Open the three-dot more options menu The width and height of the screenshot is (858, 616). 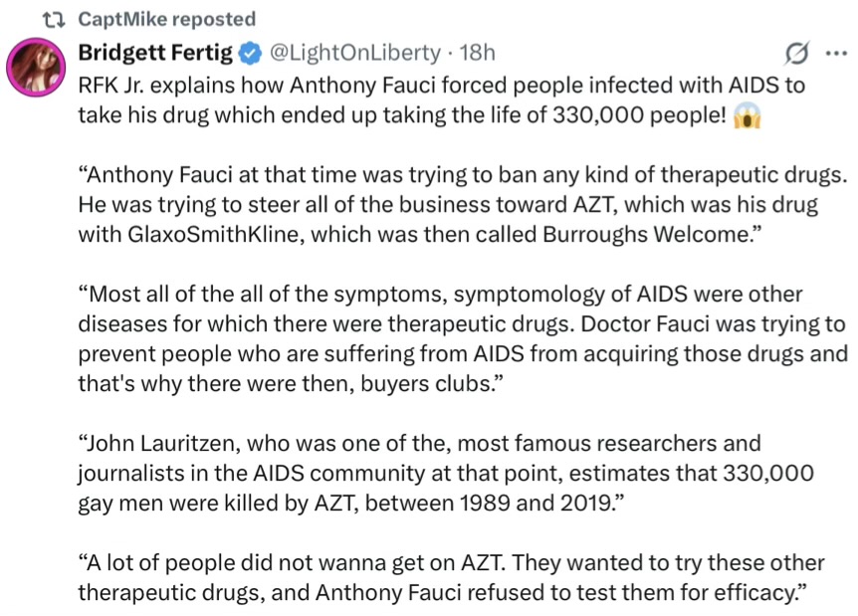[833, 53]
